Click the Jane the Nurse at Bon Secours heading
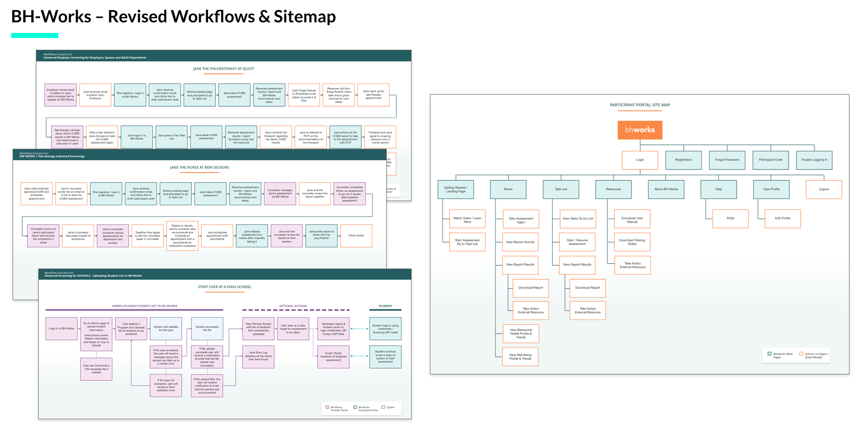Image resolution: width=868 pixels, height=438 pixels. click(199, 168)
